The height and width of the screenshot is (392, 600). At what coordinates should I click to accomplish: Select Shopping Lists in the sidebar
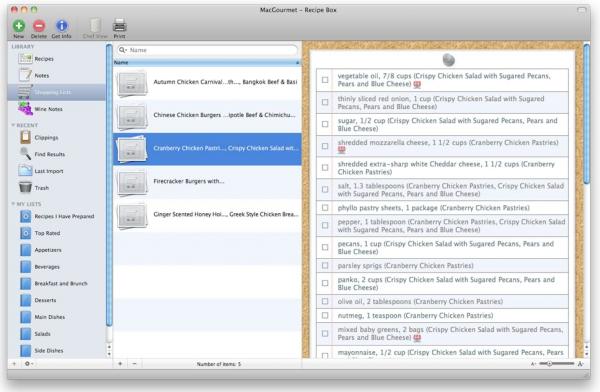point(56,92)
